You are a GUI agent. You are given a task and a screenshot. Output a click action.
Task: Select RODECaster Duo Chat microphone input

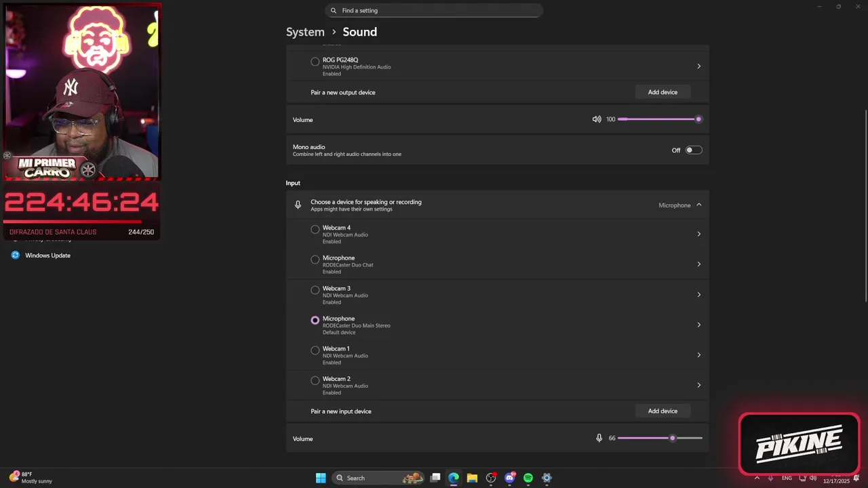(315, 260)
